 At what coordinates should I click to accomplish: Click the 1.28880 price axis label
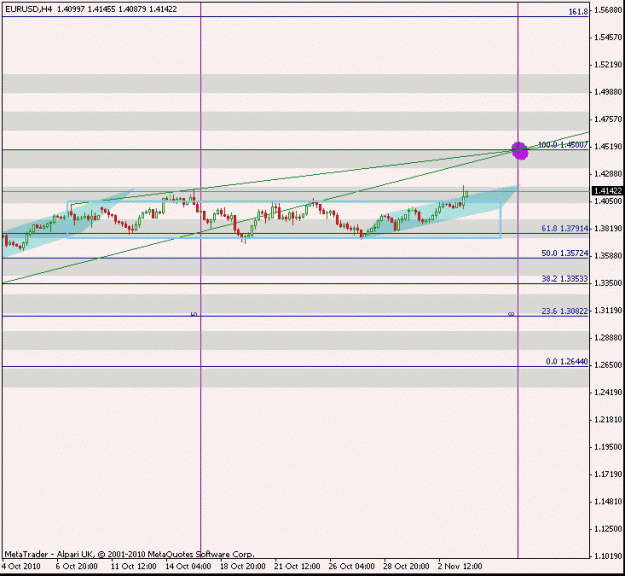pos(608,338)
